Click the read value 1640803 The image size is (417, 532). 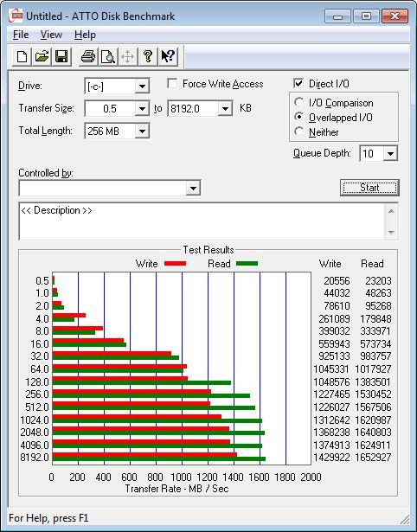click(373, 433)
